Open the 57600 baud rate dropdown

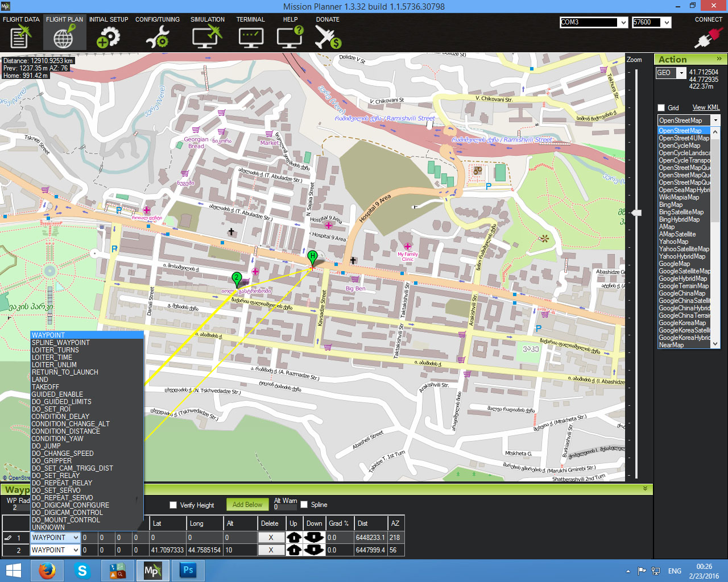[667, 22]
